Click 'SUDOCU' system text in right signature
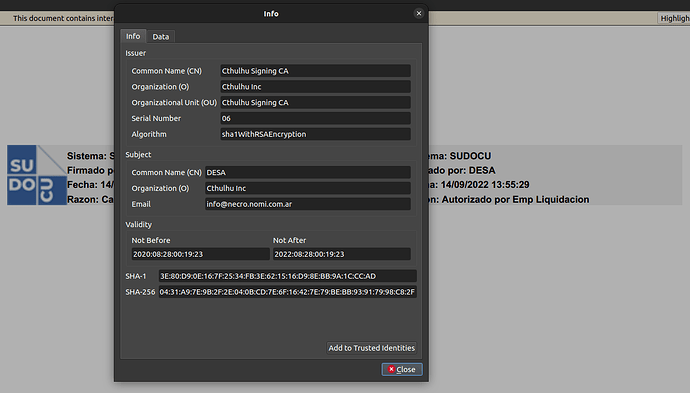Viewport: 690px width, 393px height. click(470, 156)
